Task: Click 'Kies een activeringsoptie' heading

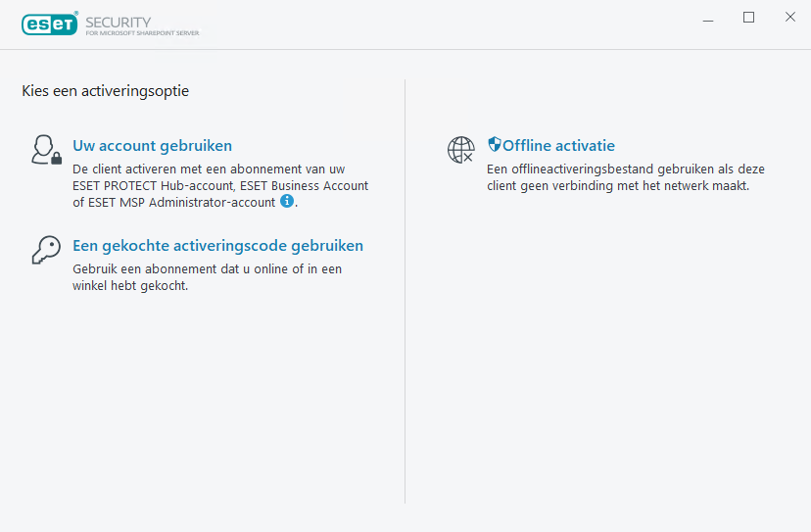Action: click(x=106, y=90)
